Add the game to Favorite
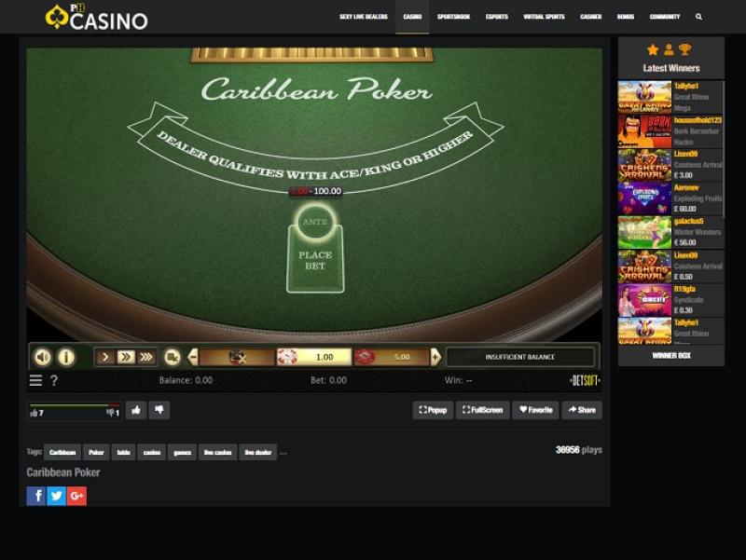The width and height of the screenshot is (746, 560). [x=535, y=410]
